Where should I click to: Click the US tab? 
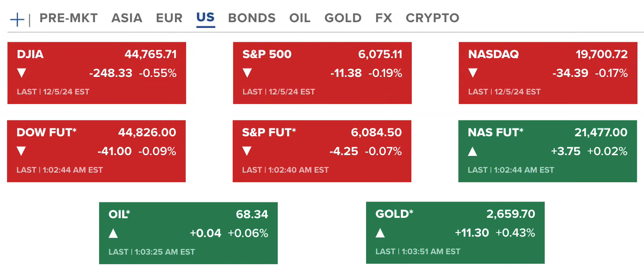click(x=205, y=18)
